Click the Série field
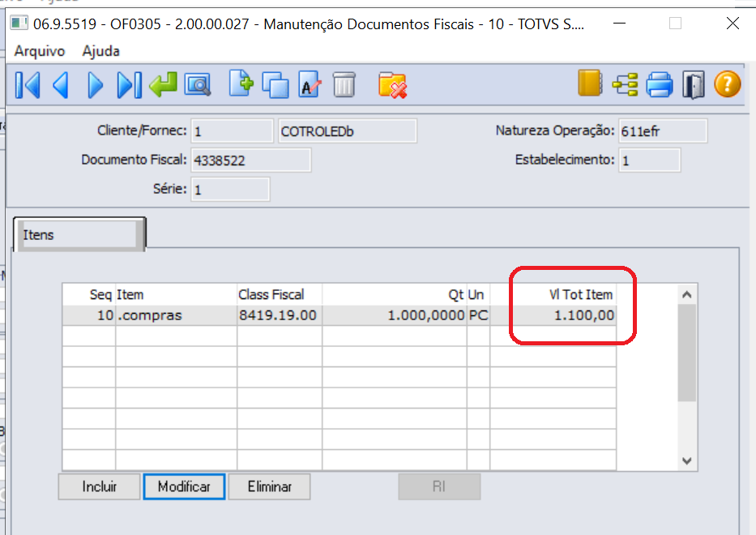This screenshot has height=535, width=756. (230, 189)
